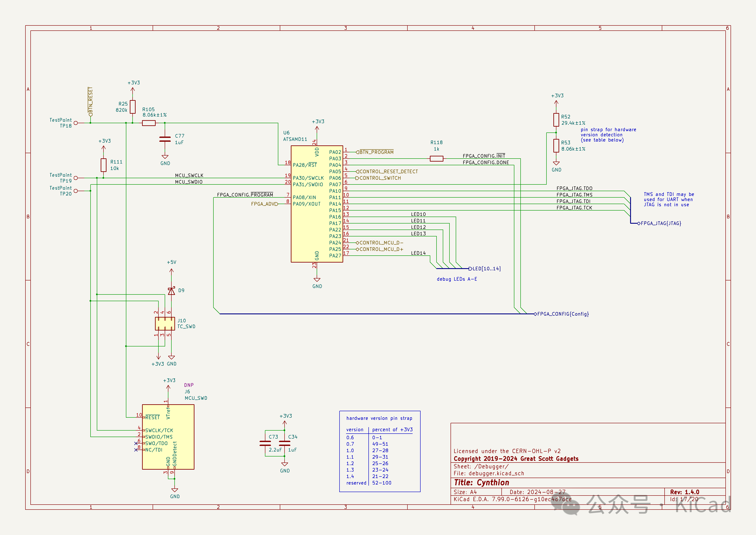Image resolution: width=756 pixels, height=535 pixels.
Task: Click diode D9 symbol
Action: (x=171, y=291)
